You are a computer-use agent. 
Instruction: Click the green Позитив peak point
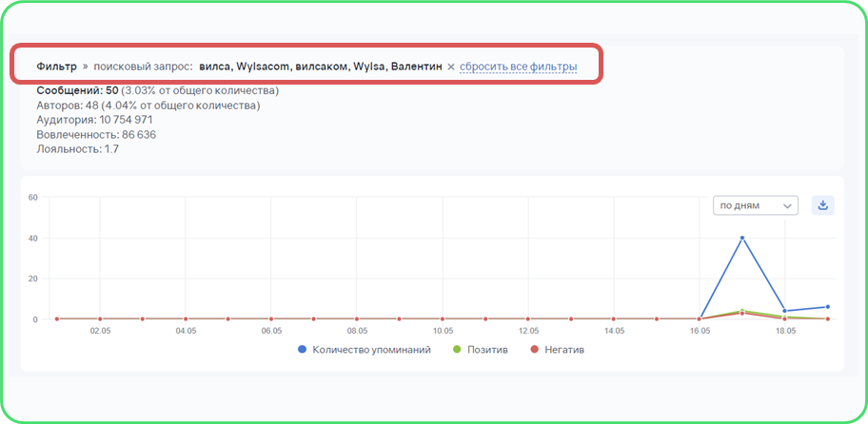click(742, 311)
